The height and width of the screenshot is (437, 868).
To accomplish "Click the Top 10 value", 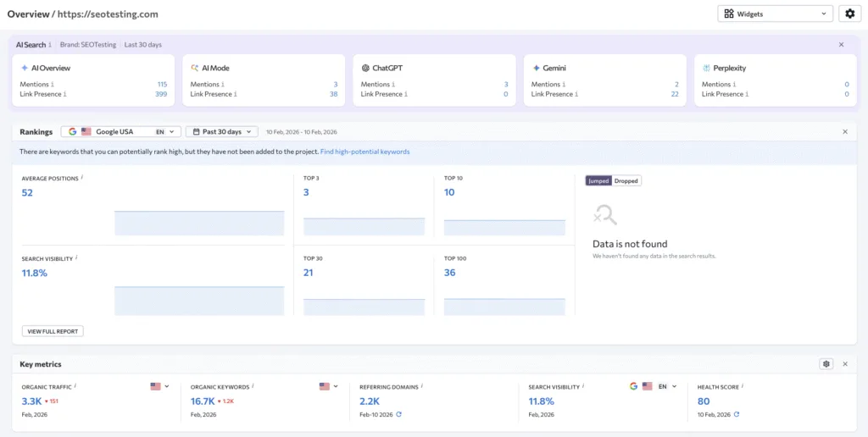I will point(449,192).
